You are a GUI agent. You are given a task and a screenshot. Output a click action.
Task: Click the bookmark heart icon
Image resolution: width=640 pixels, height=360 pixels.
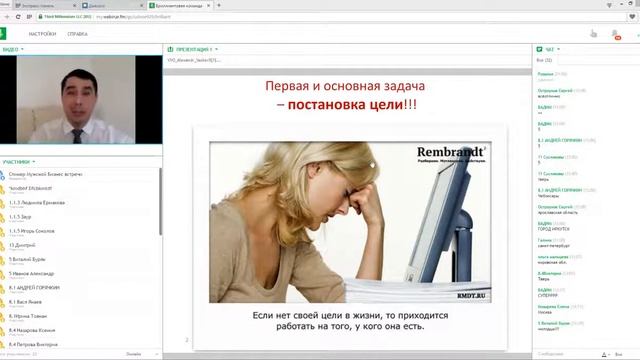click(632, 17)
